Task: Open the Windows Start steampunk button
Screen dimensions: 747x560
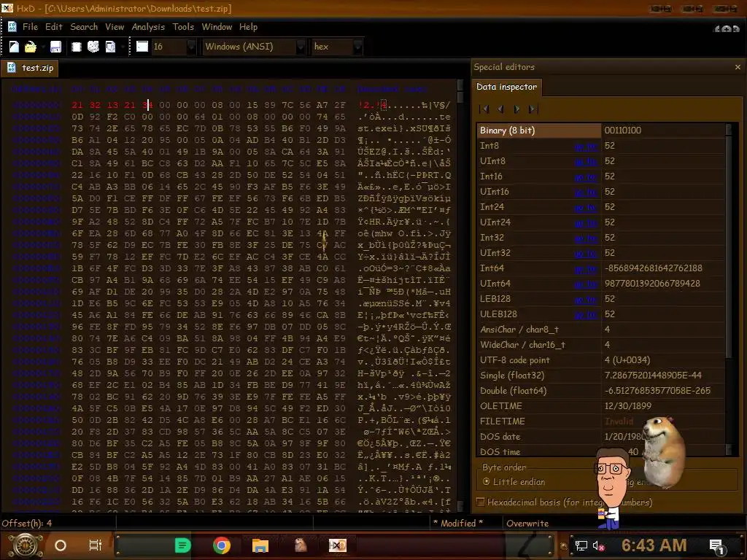Action: (x=26, y=545)
